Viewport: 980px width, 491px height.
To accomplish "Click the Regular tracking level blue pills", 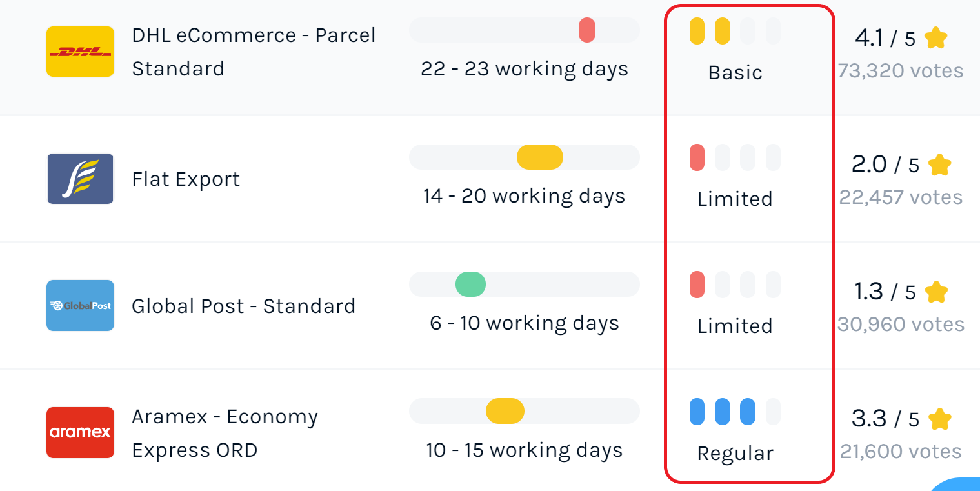I will [x=723, y=412].
